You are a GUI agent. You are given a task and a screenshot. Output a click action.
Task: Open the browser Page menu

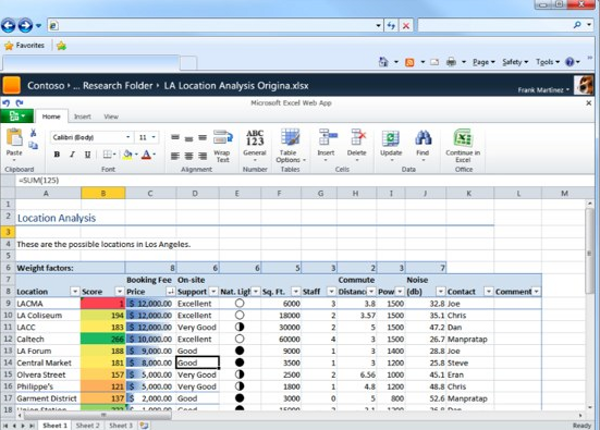[x=484, y=62]
